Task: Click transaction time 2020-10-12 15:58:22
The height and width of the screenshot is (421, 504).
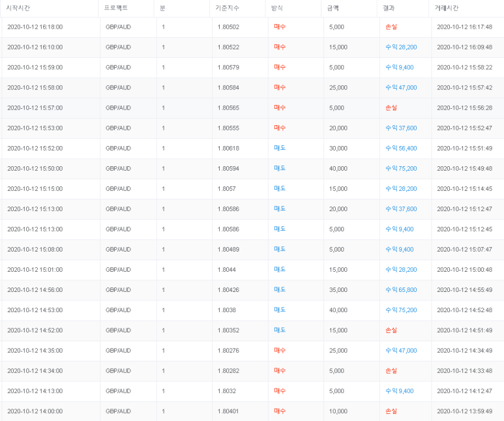Action: (x=464, y=68)
